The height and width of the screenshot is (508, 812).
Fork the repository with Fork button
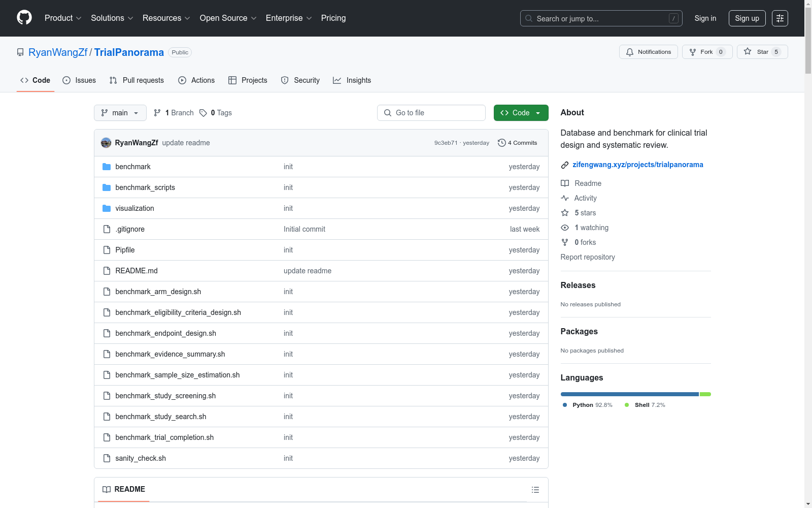[707, 52]
